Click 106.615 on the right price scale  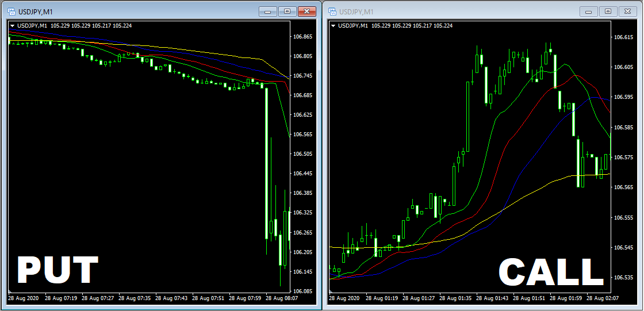click(623, 37)
